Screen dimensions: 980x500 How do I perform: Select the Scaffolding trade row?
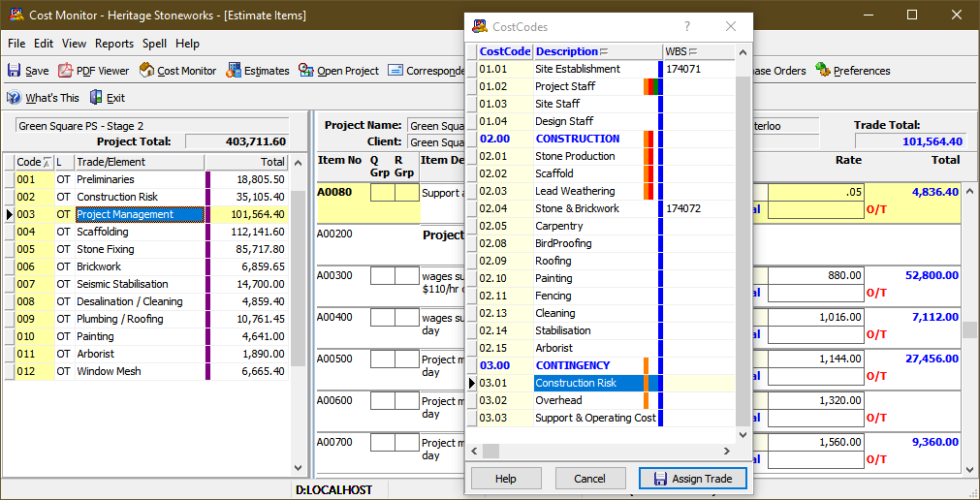[145, 232]
